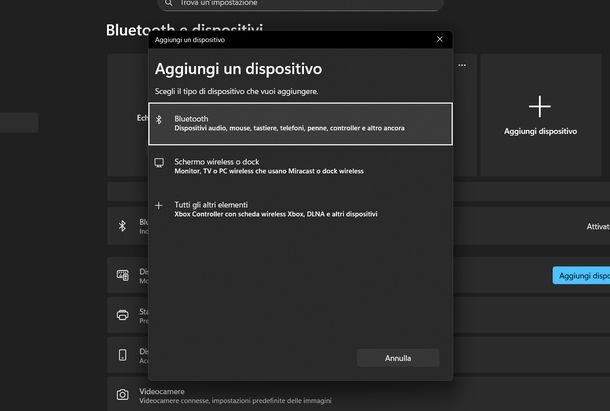Click the Attivato label in the Bluetooth row
Viewport: 610px width, 411px height.
598,227
